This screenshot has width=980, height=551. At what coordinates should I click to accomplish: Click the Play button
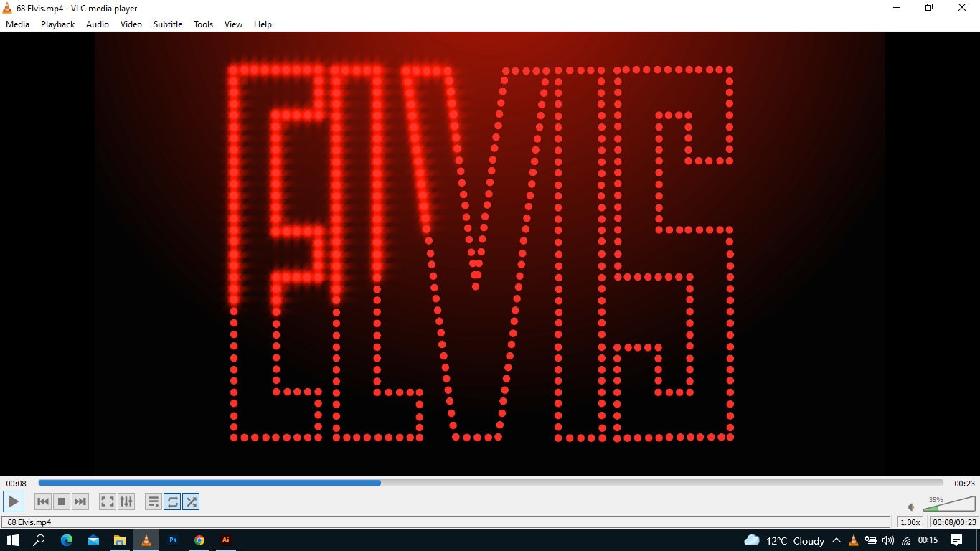(14, 501)
